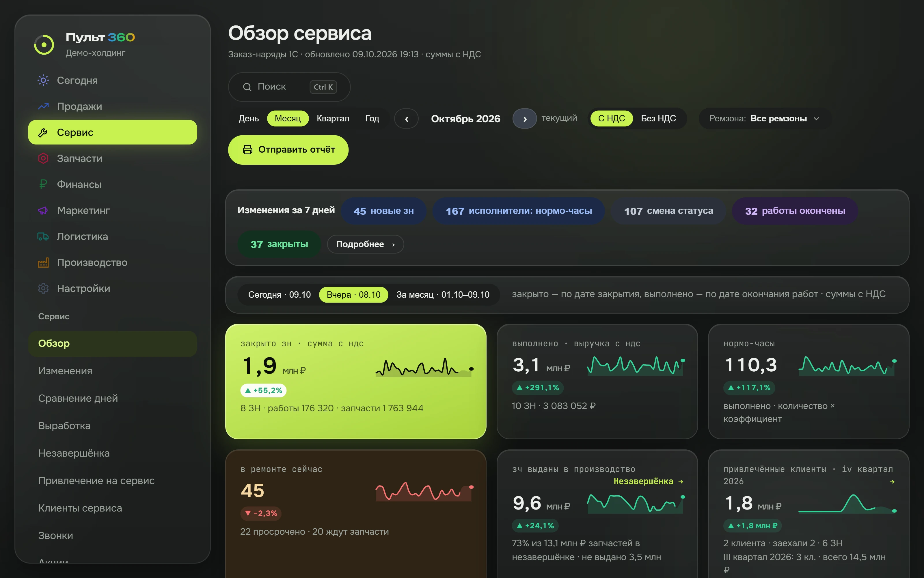Enable the С НДС option
Viewport: 924px width, 578px height.
tap(611, 118)
